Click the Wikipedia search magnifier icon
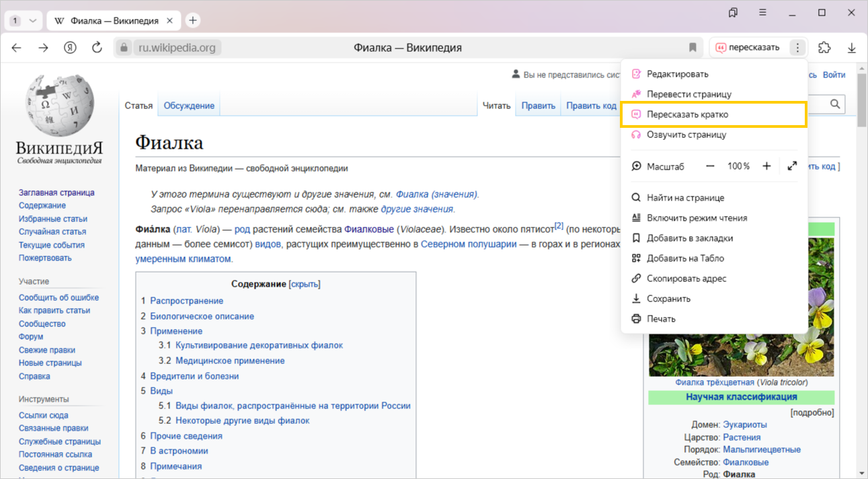The image size is (868, 479). (x=835, y=104)
